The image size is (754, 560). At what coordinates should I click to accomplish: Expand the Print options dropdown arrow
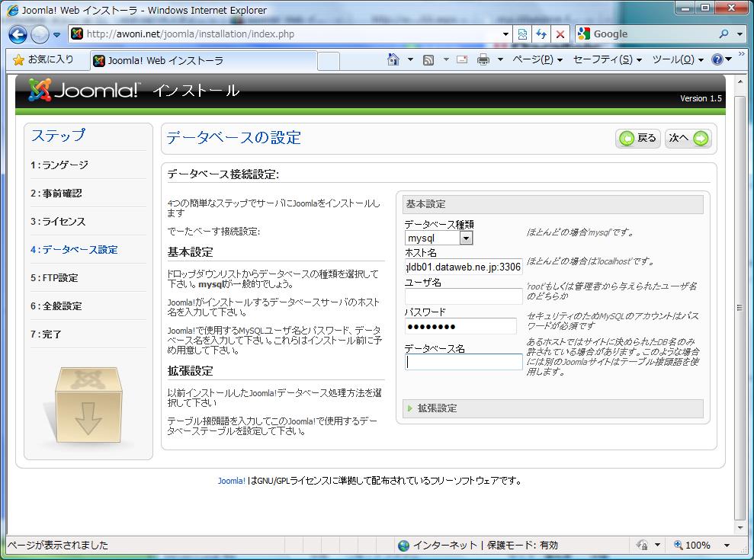click(500, 59)
